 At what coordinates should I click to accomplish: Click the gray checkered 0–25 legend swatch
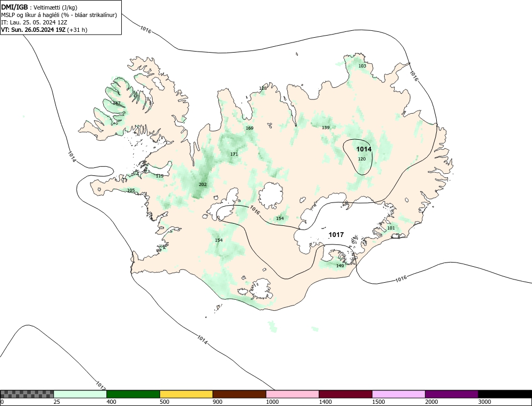(x=27, y=394)
